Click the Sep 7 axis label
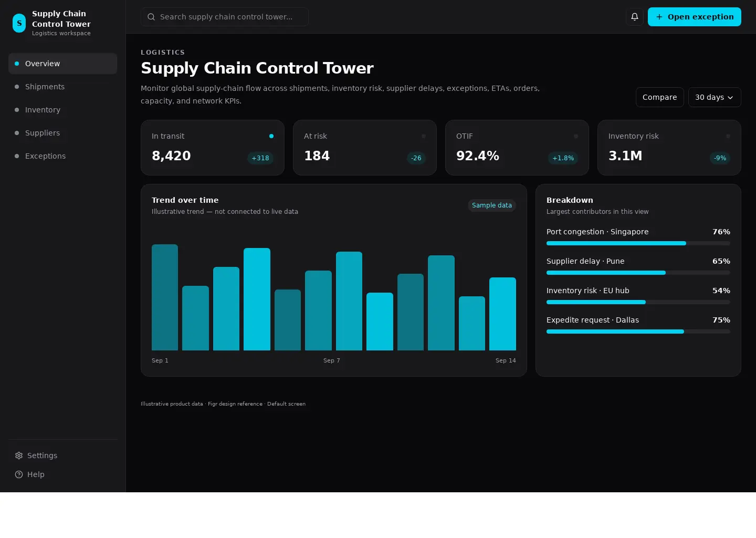Screen dimensions: 756x538 click(x=332, y=360)
